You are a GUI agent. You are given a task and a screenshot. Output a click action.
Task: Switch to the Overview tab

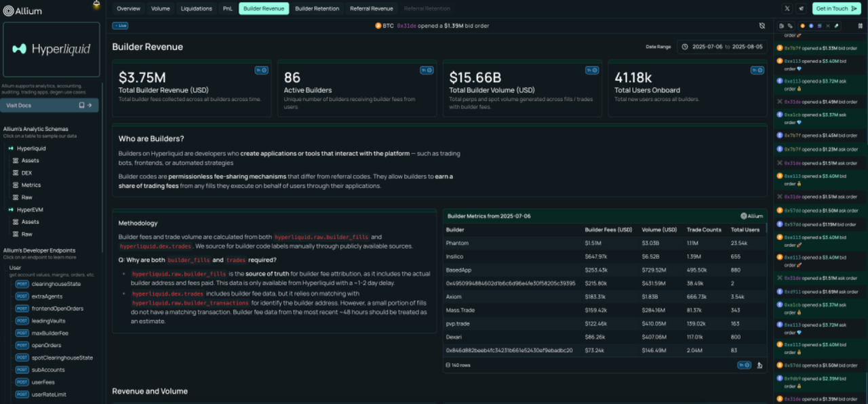[128, 9]
